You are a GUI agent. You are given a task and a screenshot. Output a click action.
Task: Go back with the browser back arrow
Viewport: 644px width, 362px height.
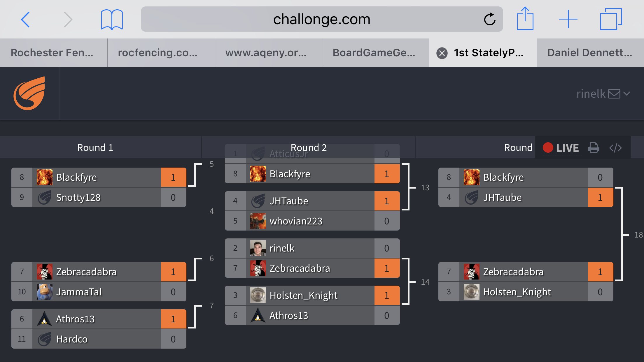coord(25,20)
